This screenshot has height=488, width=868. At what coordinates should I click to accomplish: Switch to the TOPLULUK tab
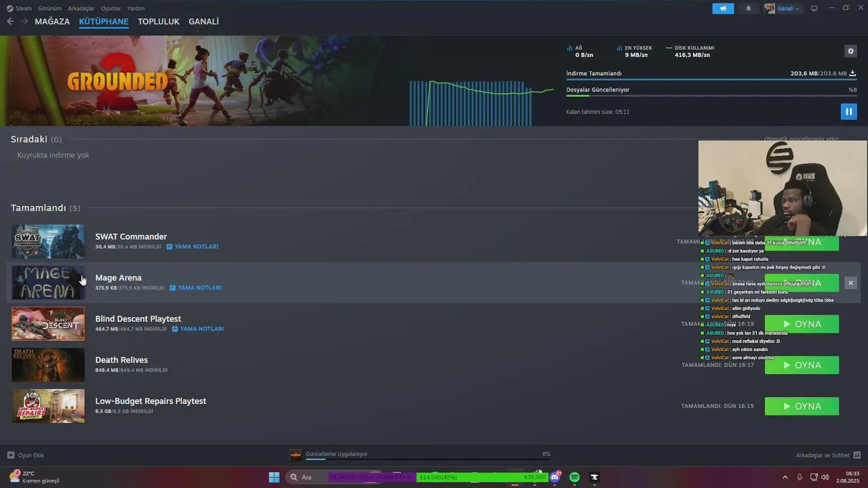[x=159, y=22]
